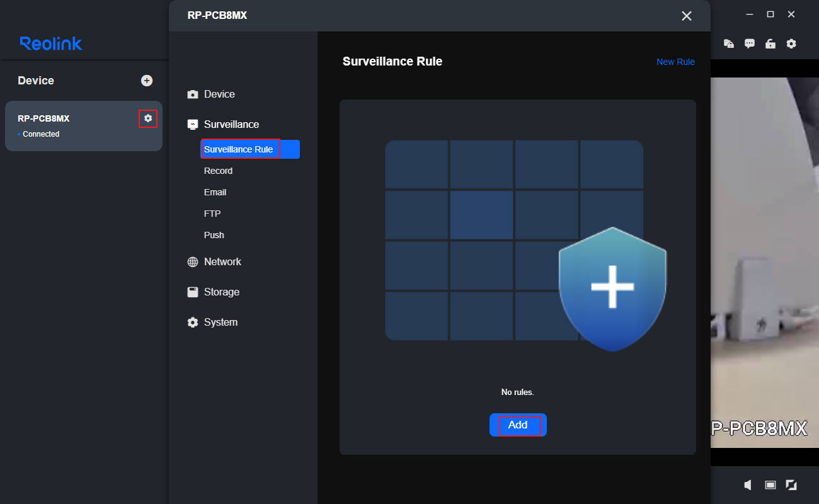Open the Record submenu item
819x504 pixels.
tap(218, 171)
